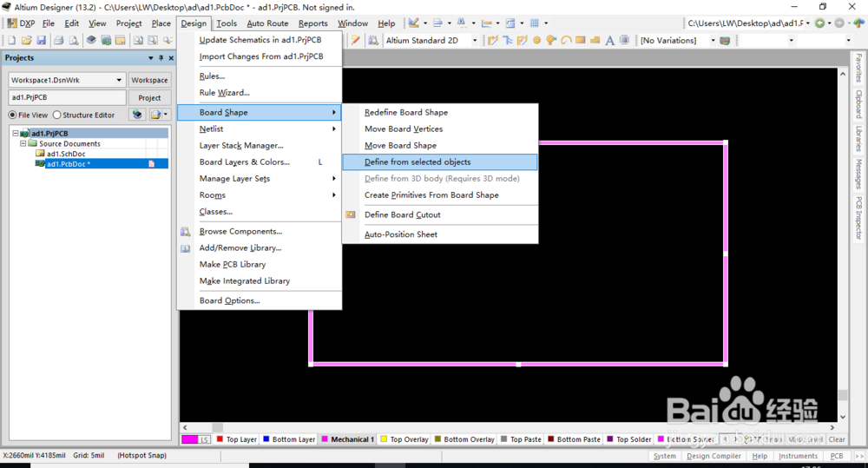The width and height of the screenshot is (868, 468).
Task: Click the green navigate back arrow icon
Action: pyautogui.click(x=820, y=23)
